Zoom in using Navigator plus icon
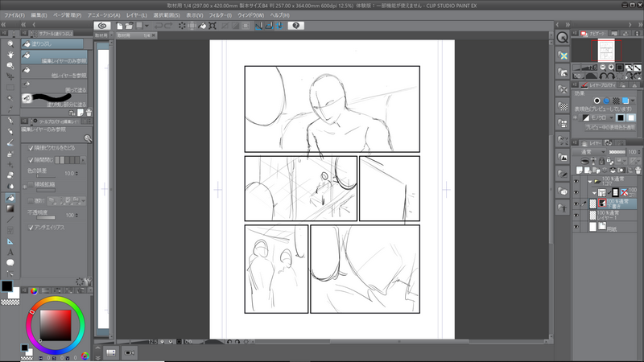This screenshot has height=362, width=644. coord(611,68)
